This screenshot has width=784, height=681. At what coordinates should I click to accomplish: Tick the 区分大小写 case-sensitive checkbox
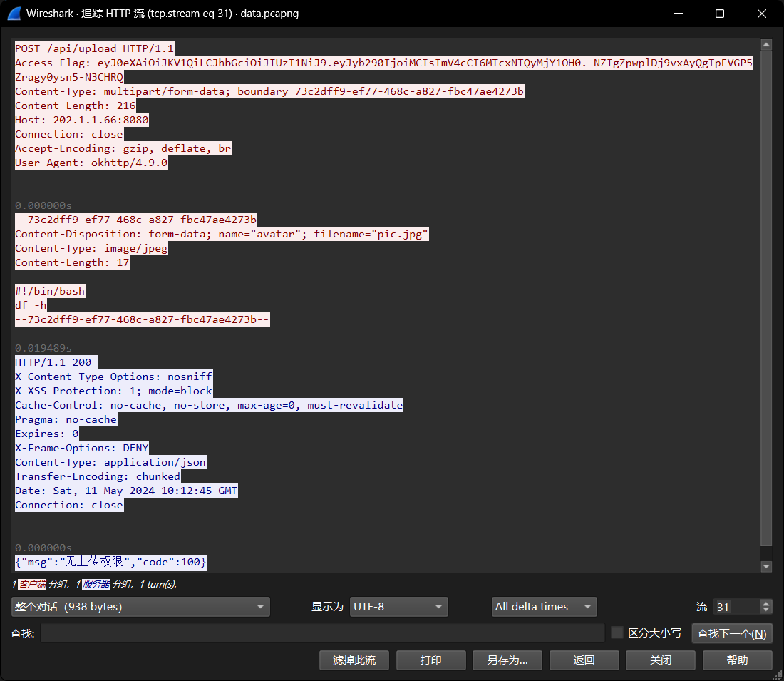pos(617,633)
